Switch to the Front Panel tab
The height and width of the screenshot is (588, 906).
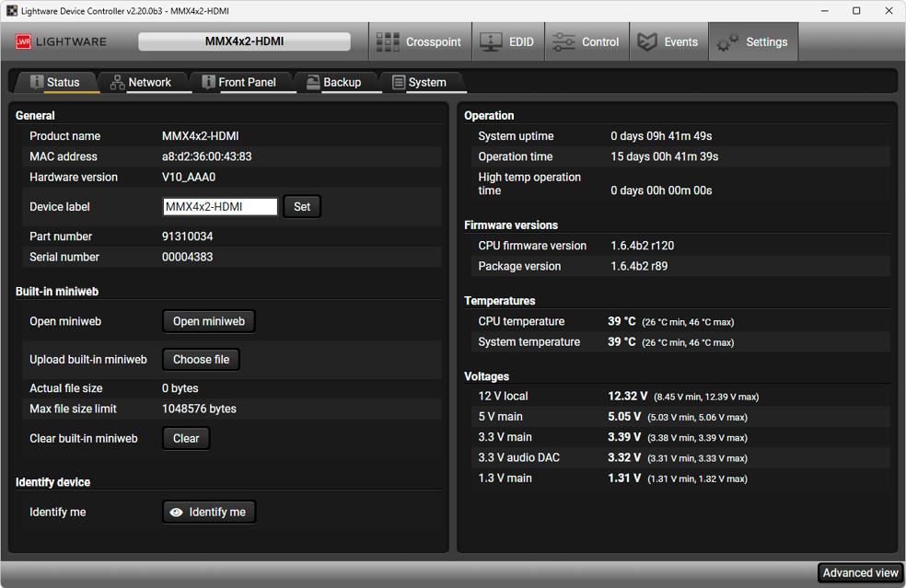pos(246,83)
